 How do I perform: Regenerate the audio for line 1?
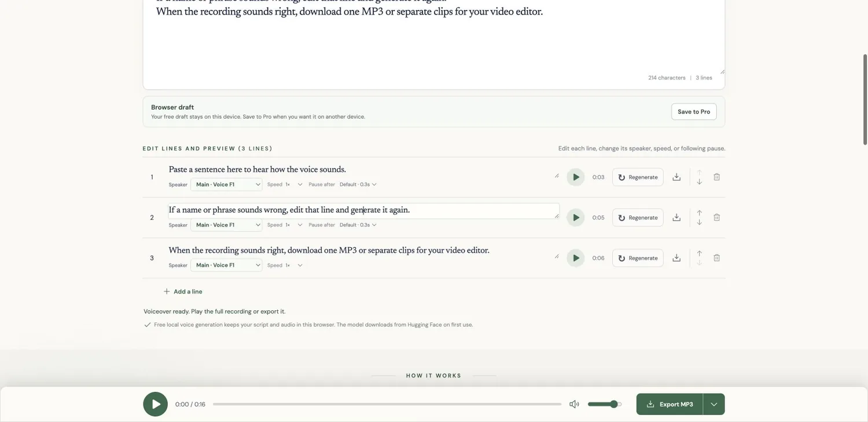[638, 177]
